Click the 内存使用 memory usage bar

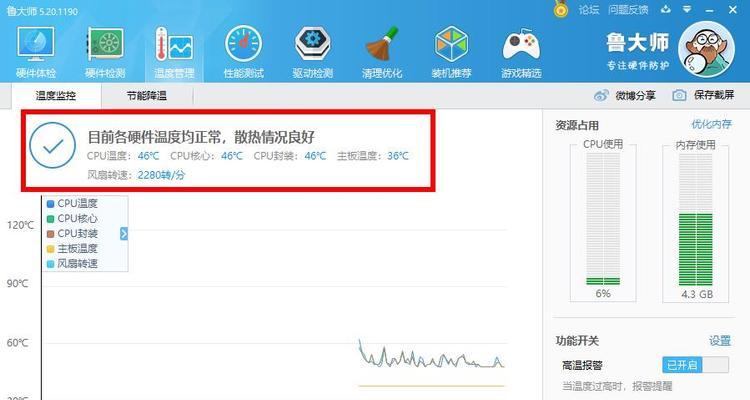pyautogui.click(x=696, y=219)
